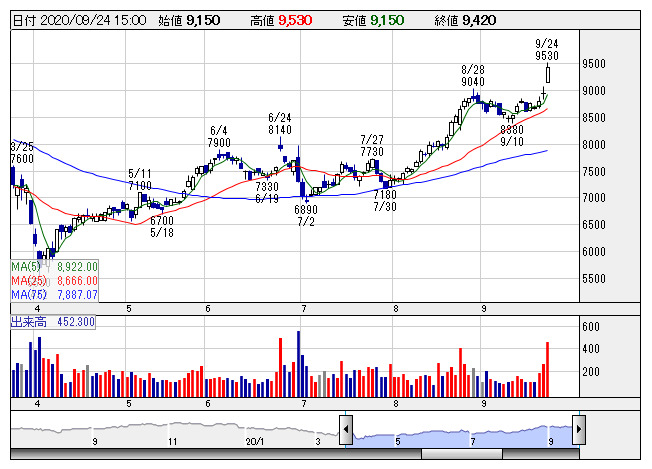Click the 5500 price axis label
The image size is (652, 469).
594,279
